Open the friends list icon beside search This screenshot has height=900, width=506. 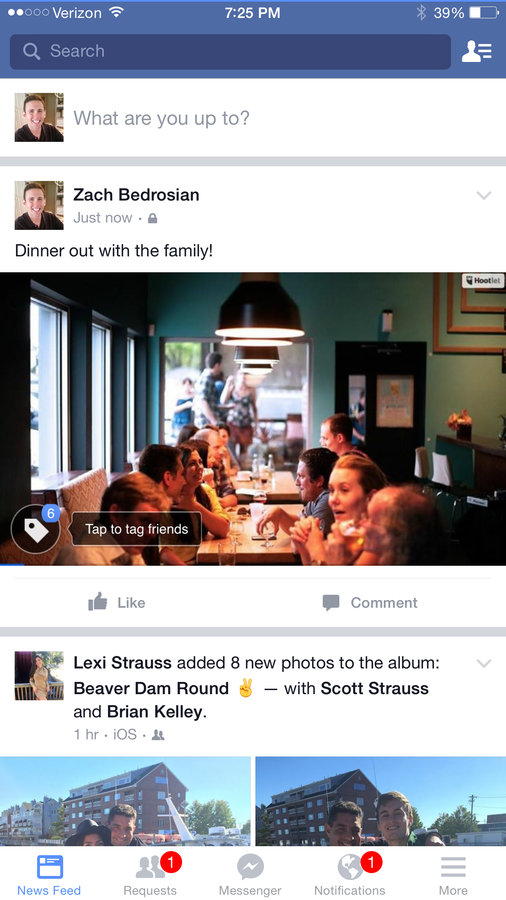477,51
